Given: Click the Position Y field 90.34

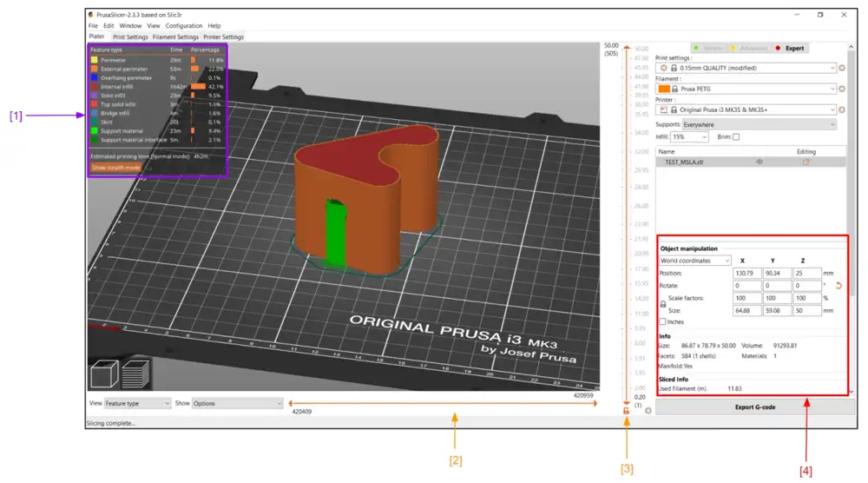Looking at the screenshot, I should coord(777,273).
